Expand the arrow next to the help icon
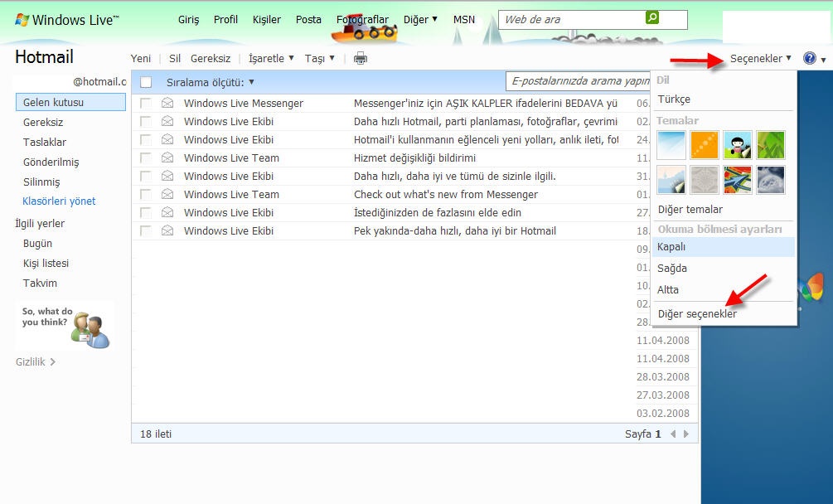Screen dimensions: 833x504 (823, 60)
